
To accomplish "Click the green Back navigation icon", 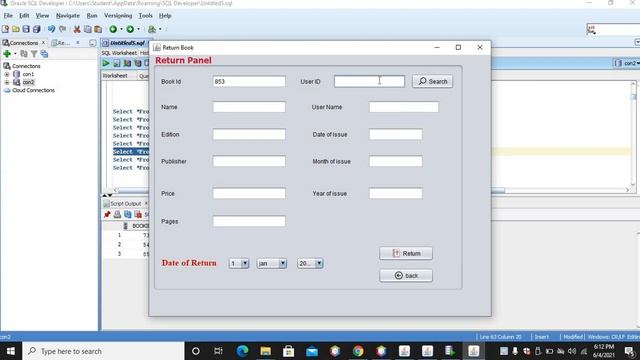I will pos(113,29).
